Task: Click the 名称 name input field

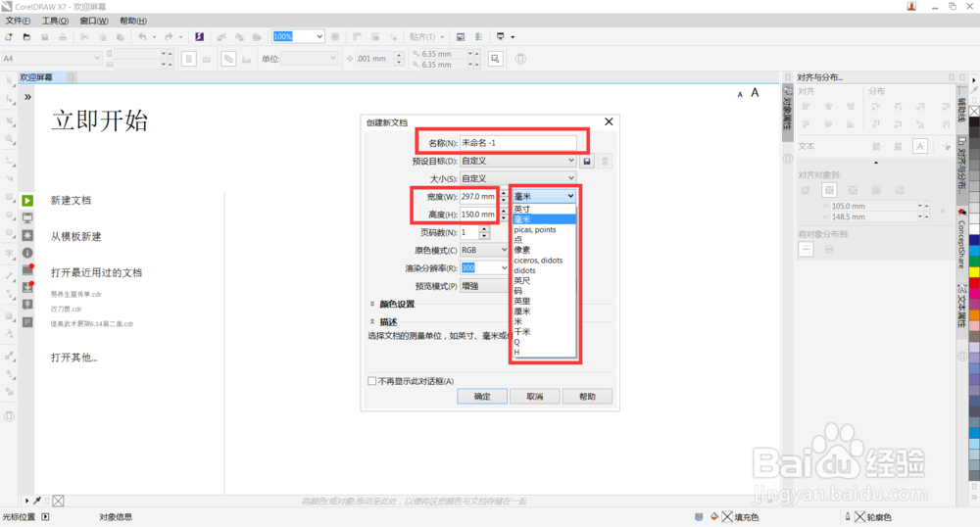Action: [x=518, y=143]
